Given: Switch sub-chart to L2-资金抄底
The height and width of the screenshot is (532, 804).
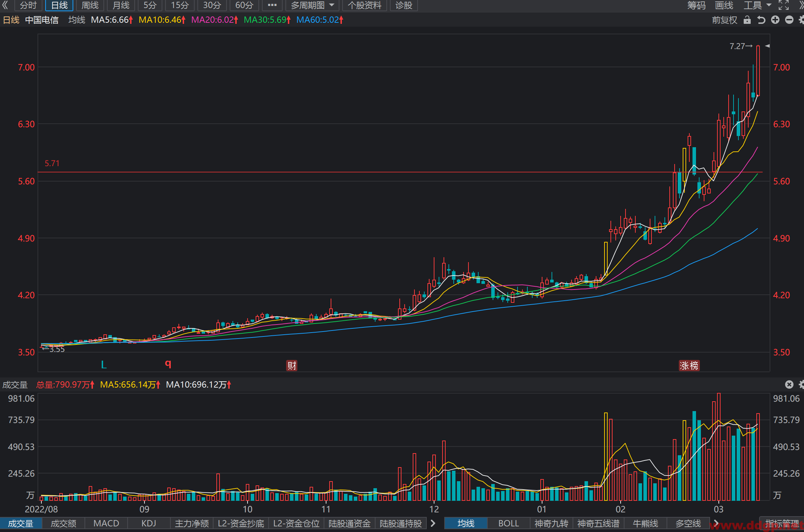Looking at the screenshot, I should pyautogui.click(x=241, y=523).
